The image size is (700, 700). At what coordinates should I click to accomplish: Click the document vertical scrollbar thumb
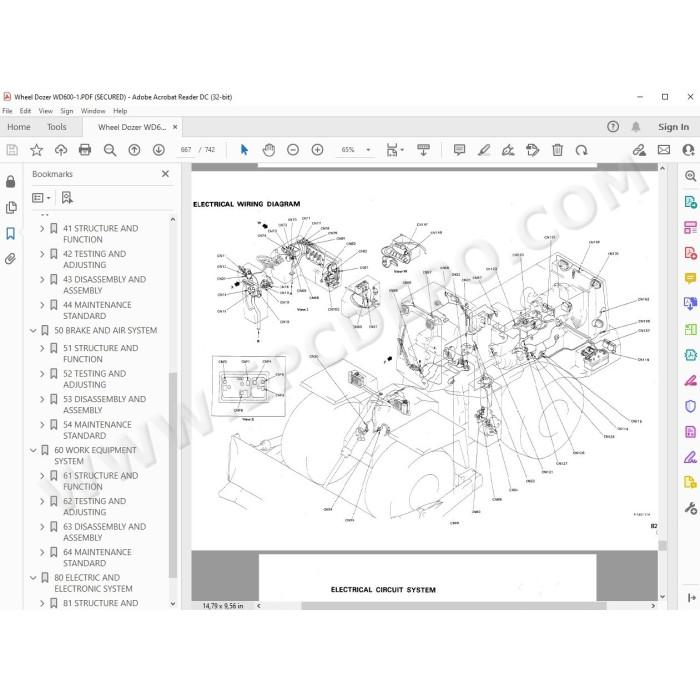click(662, 545)
